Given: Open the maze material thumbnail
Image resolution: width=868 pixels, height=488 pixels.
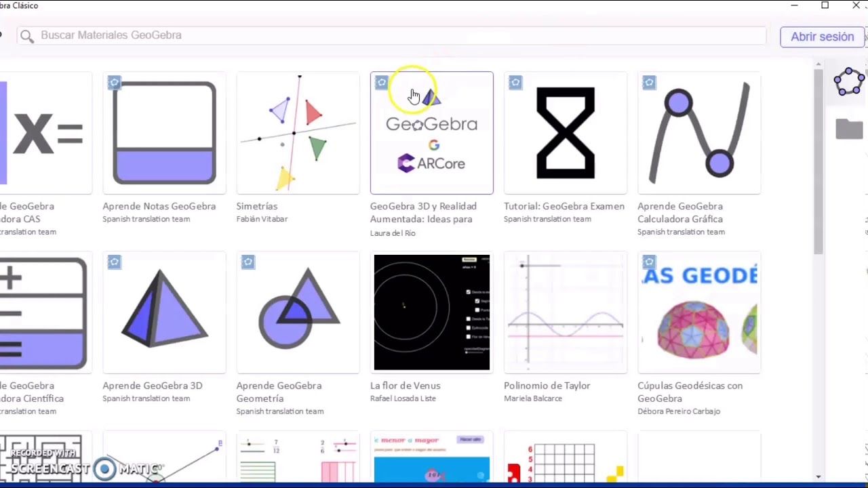Looking at the screenshot, I should click(x=45, y=457).
